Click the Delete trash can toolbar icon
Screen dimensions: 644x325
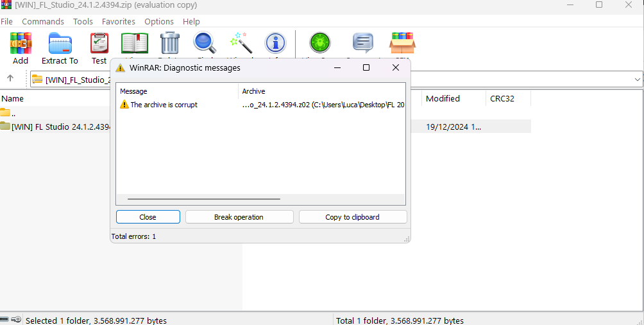click(x=170, y=43)
